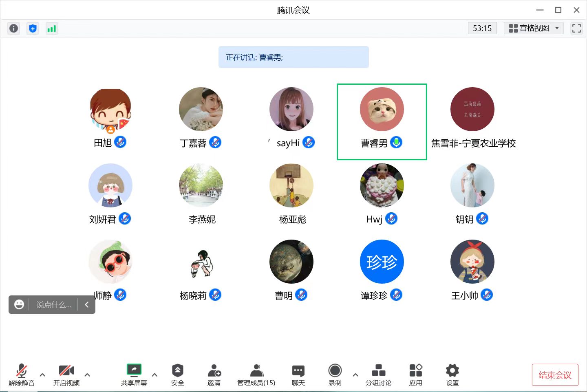Open 分组讨论 breakout rooms

coord(379,375)
